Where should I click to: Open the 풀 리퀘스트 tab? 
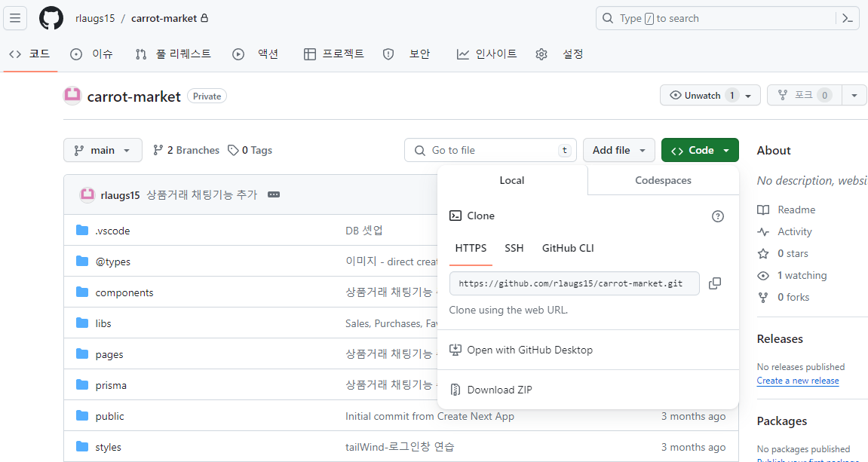[173, 54]
